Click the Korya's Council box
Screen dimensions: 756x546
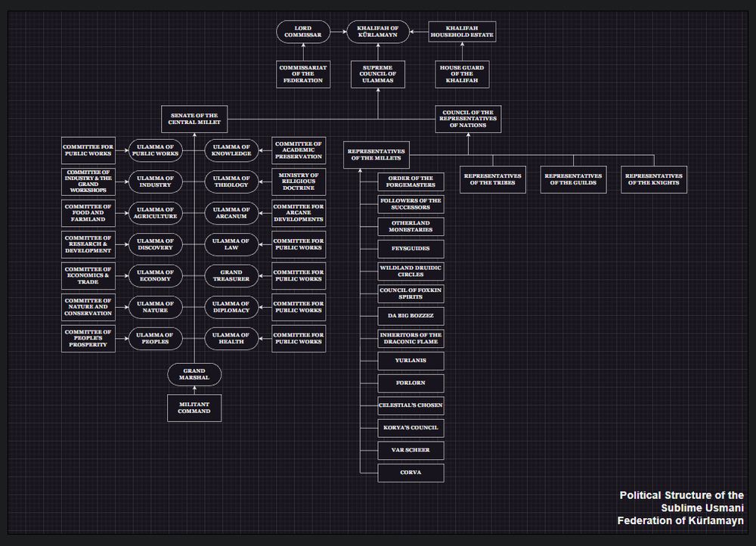[411, 428]
